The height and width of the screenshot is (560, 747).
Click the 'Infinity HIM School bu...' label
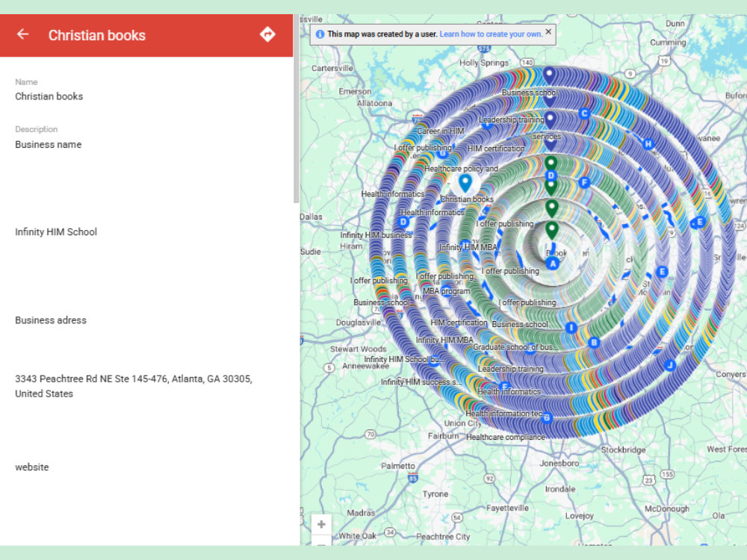point(404,359)
